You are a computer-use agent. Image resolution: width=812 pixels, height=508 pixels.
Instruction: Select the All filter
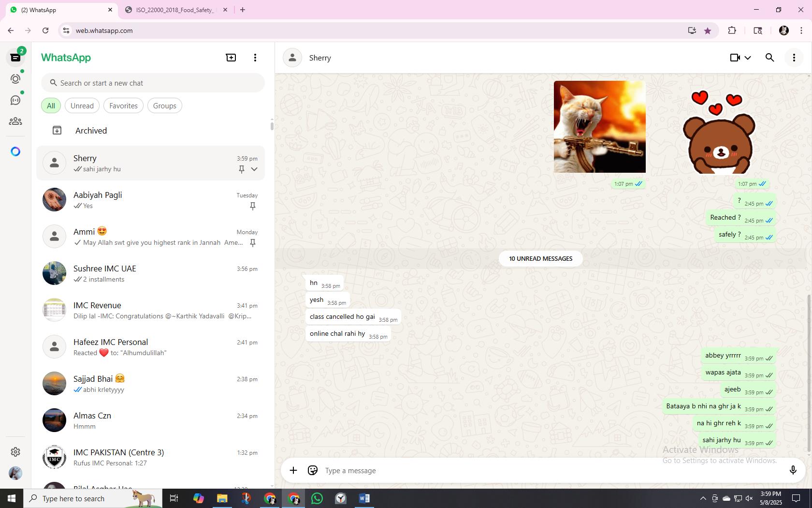[51, 105]
